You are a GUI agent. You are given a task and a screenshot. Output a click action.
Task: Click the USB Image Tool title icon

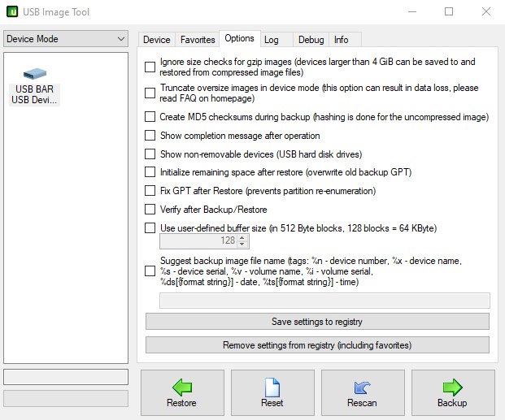[x=14, y=12]
